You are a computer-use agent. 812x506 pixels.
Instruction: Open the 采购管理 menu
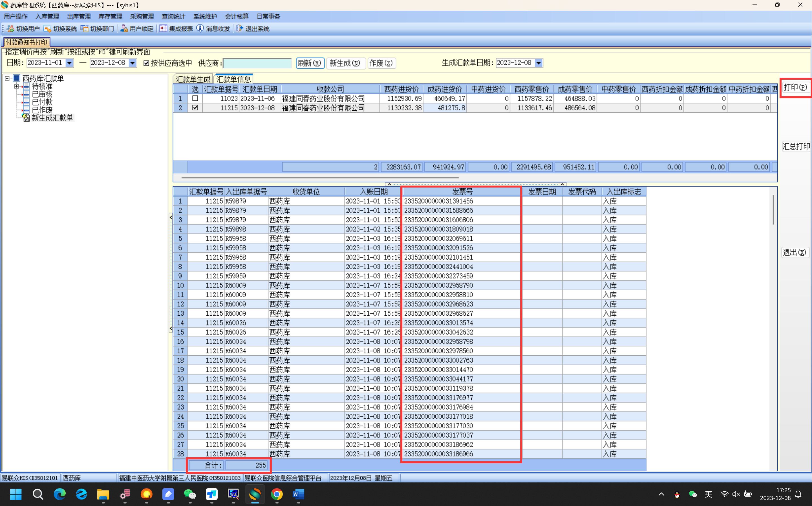142,16
